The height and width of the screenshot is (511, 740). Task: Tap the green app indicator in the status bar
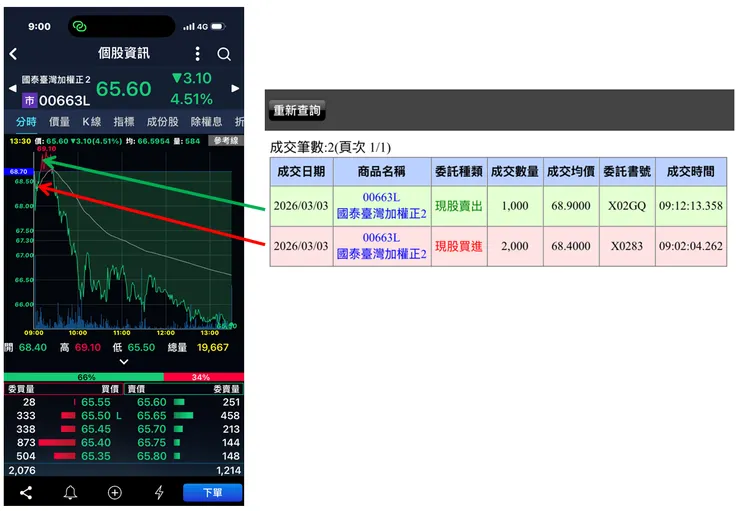tap(79, 26)
